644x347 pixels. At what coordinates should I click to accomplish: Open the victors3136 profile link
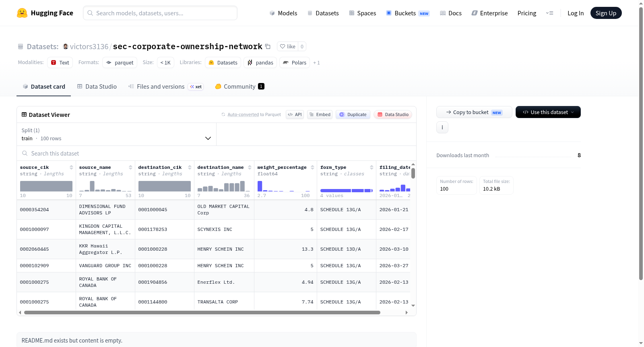pyautogui.click(x=89, y=47)
